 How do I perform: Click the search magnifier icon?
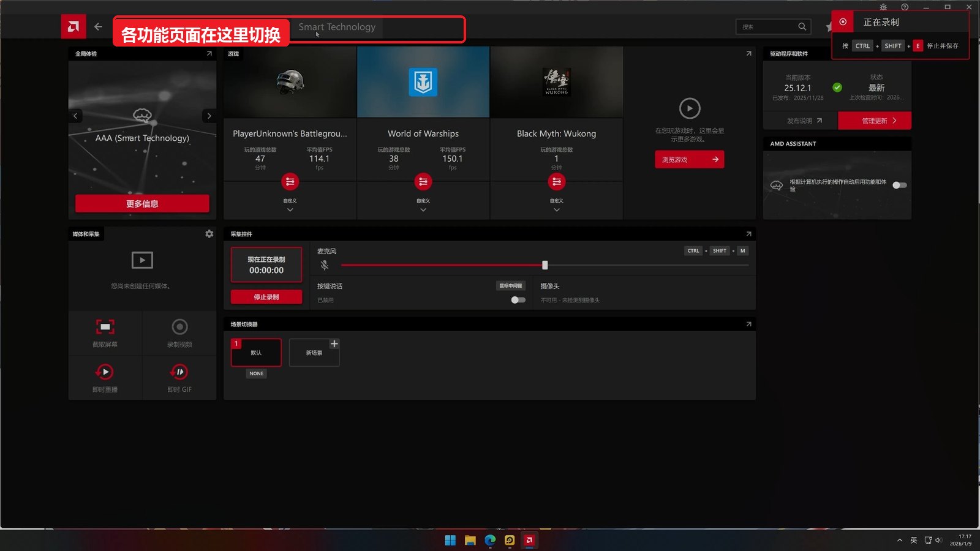802,26
